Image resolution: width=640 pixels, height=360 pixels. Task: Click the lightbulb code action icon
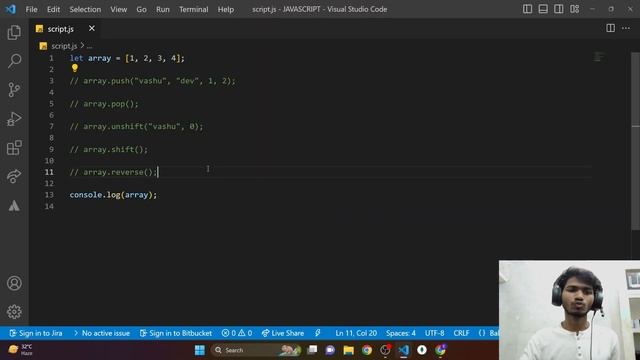pyautogui.click(x=75, y=68)
